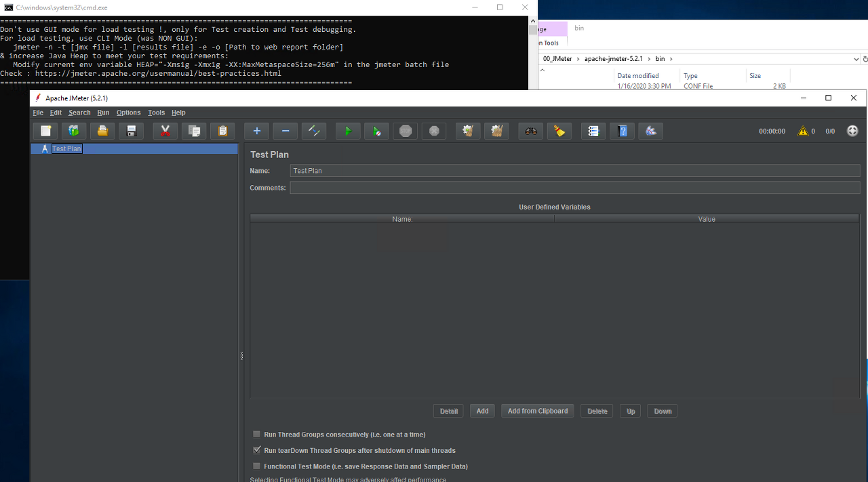Click Add from Clipboard button

538,411
